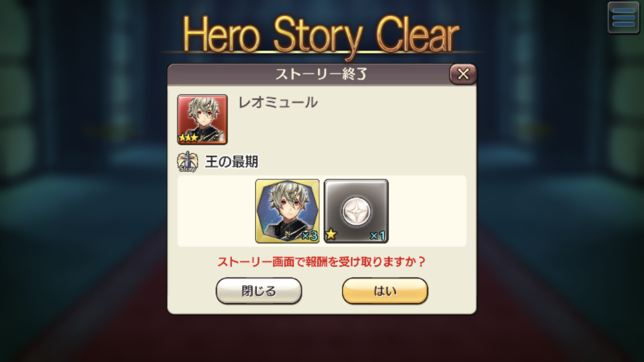This screenshot has height=362, width=644.
Task: Select the レオミュール hero shard reward
Action: point(287,211)
